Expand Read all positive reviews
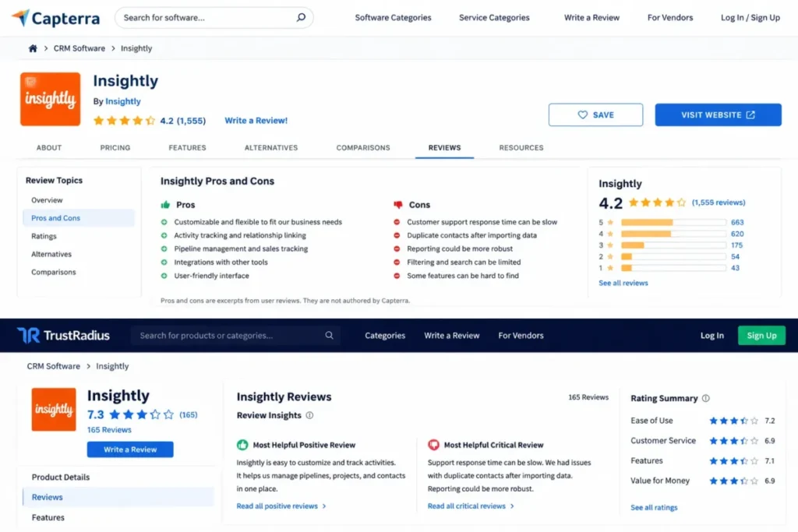The image size is (798, 532). click(281, 506)
